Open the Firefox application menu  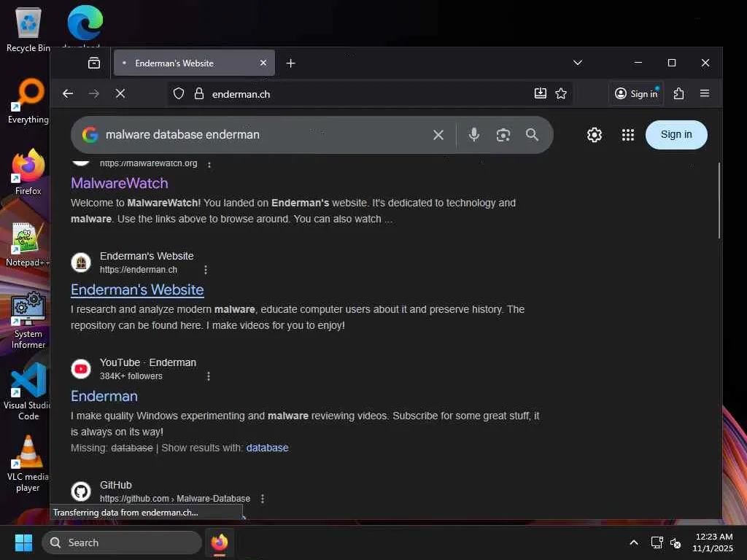pos(705,94)
